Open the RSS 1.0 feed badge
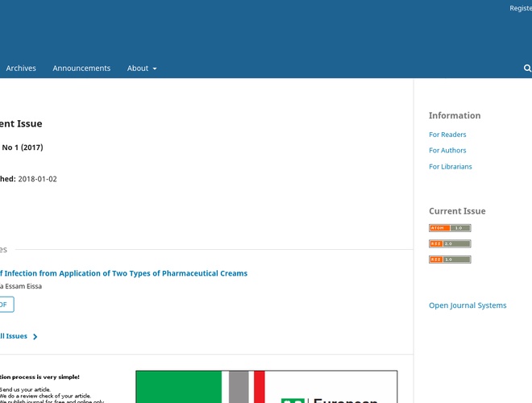 pos(450,260)
